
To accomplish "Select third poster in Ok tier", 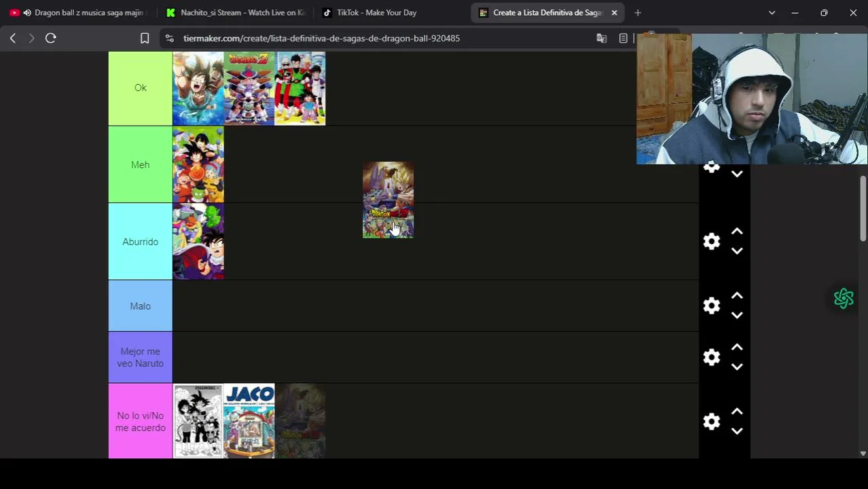I will coord(300,88).
